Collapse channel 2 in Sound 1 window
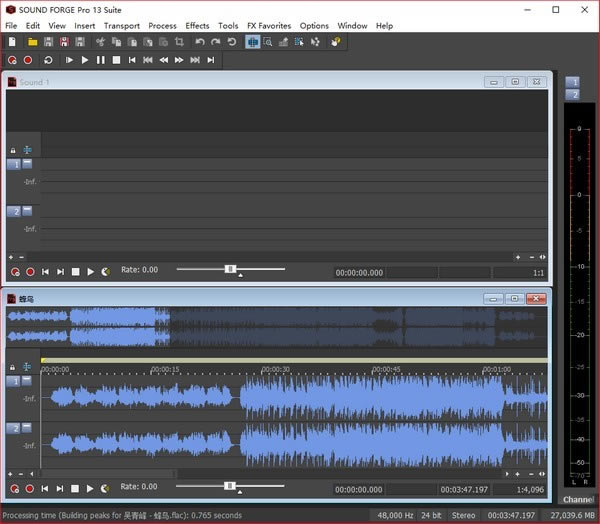 point(27,210)
